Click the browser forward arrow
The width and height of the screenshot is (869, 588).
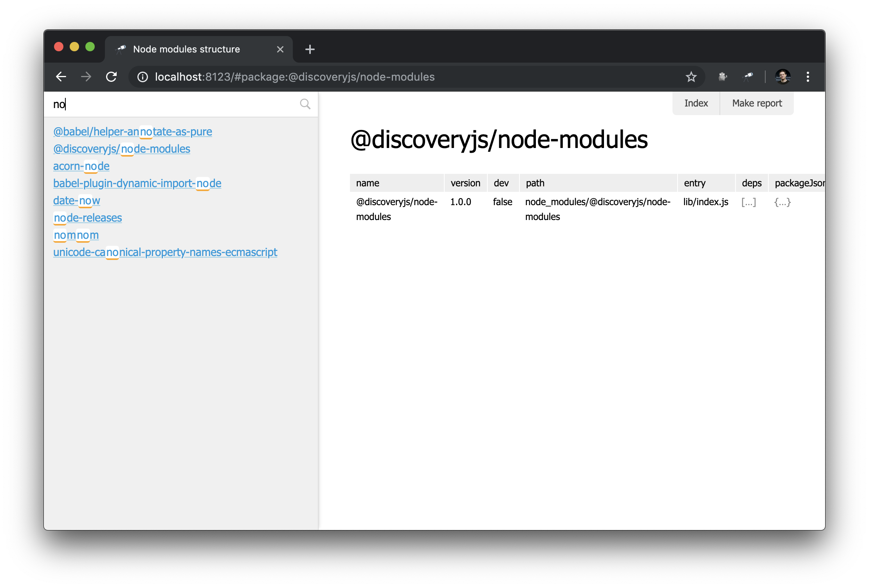click(86, 77)
